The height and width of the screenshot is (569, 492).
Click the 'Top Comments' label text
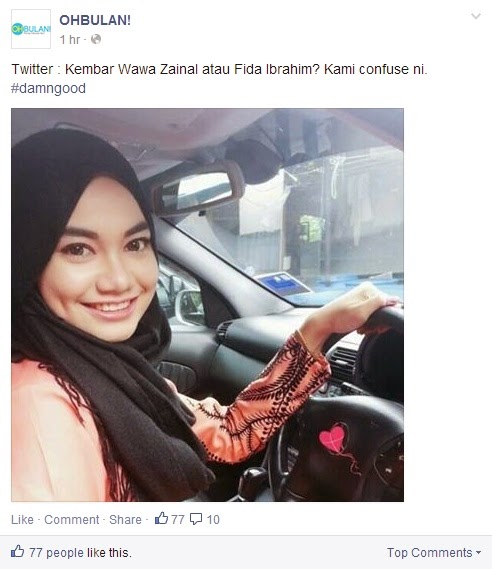coord(430,553)
